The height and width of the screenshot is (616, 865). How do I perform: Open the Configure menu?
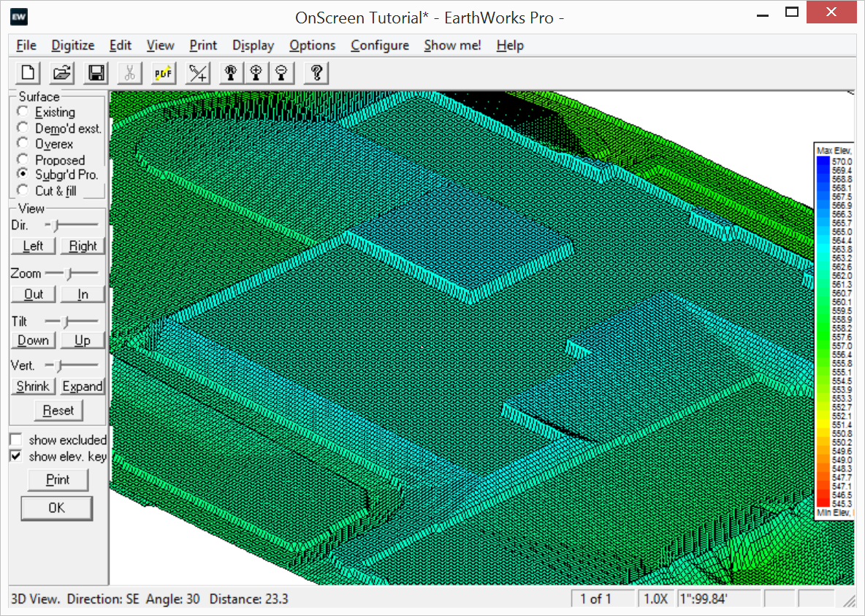coord(380,45)
